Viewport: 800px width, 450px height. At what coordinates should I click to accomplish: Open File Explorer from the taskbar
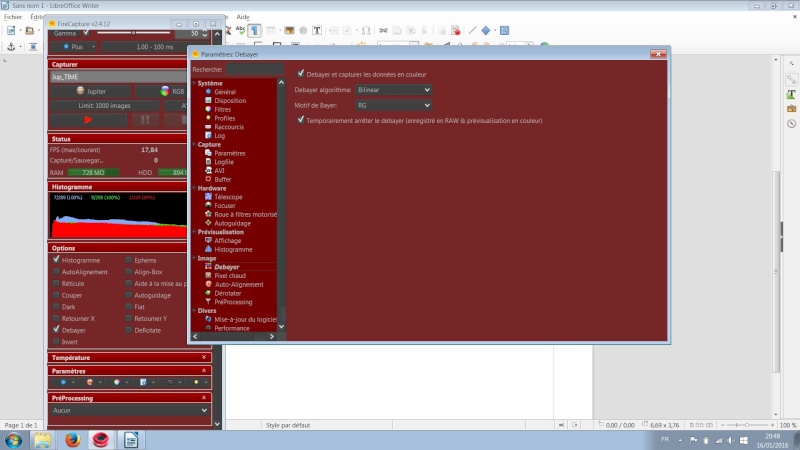[x=43, y=440]
